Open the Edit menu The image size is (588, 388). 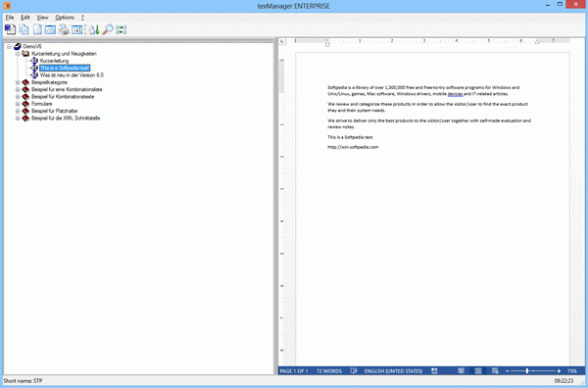tap(25, 18)
